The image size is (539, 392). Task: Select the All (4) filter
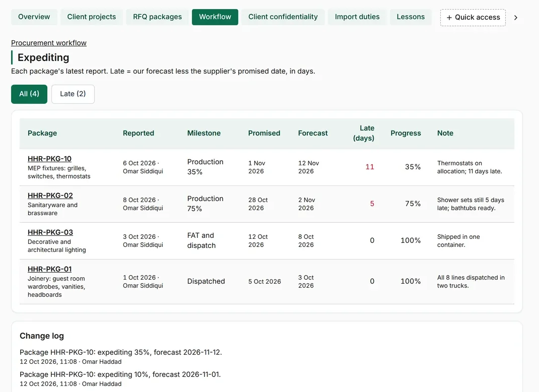click(29, 94)
